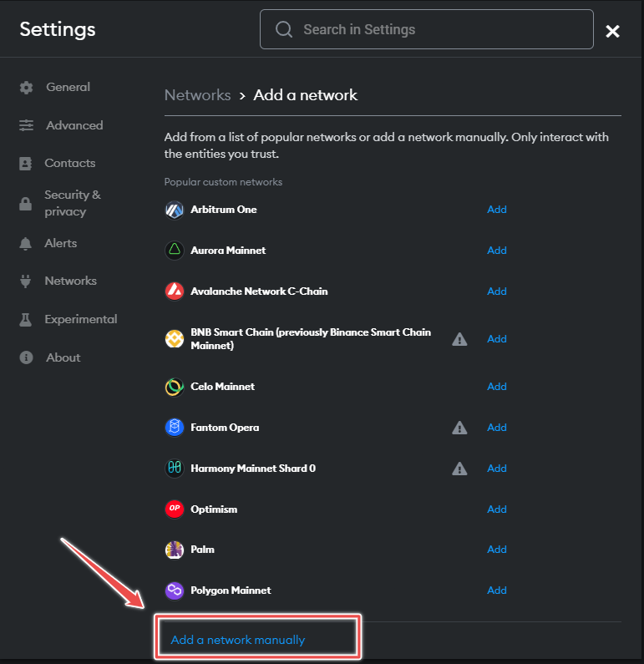Go to Security & privacy settings
644x664 pixels.
coord(72,203)
